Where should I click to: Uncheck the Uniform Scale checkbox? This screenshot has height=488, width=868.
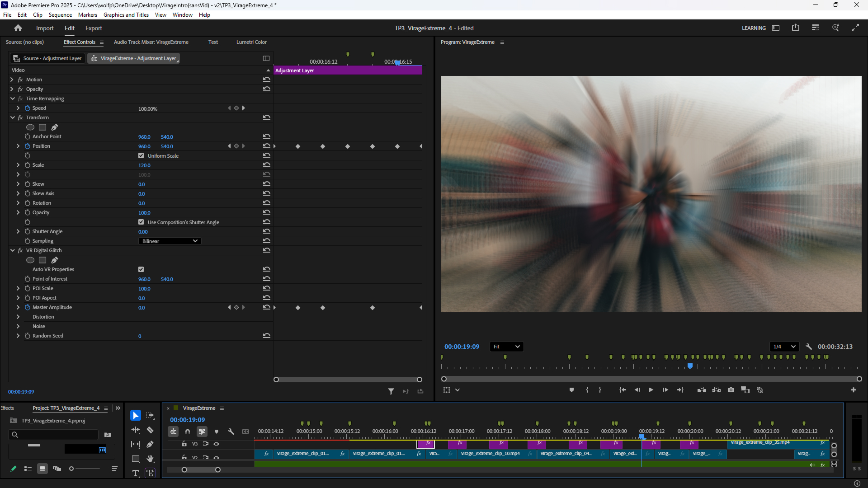pos(141,155)
